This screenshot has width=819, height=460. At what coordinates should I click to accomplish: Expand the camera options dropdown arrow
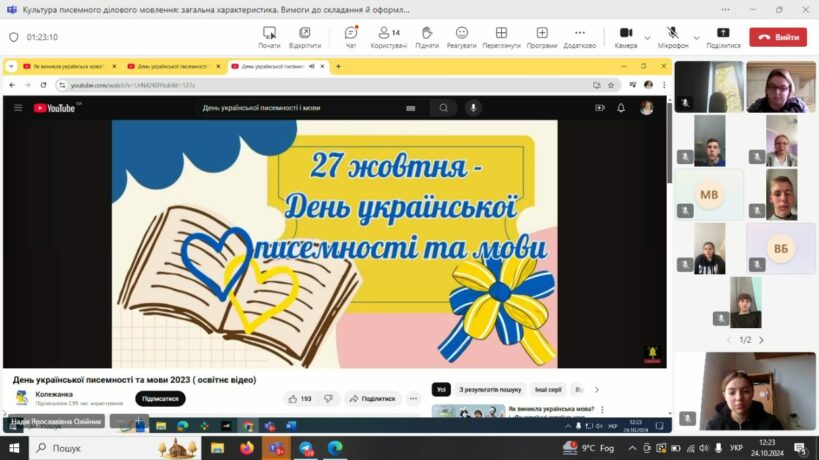[647, 37]
